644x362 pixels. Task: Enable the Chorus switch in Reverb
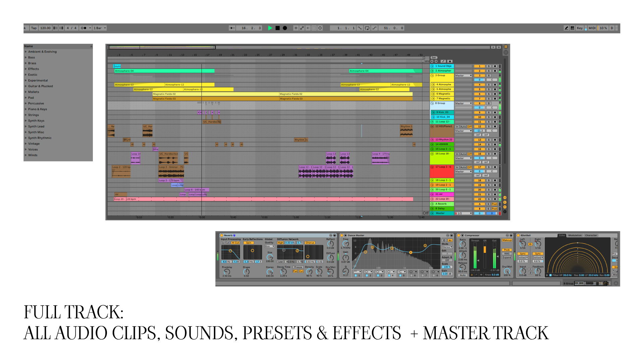tap(310, 243)
